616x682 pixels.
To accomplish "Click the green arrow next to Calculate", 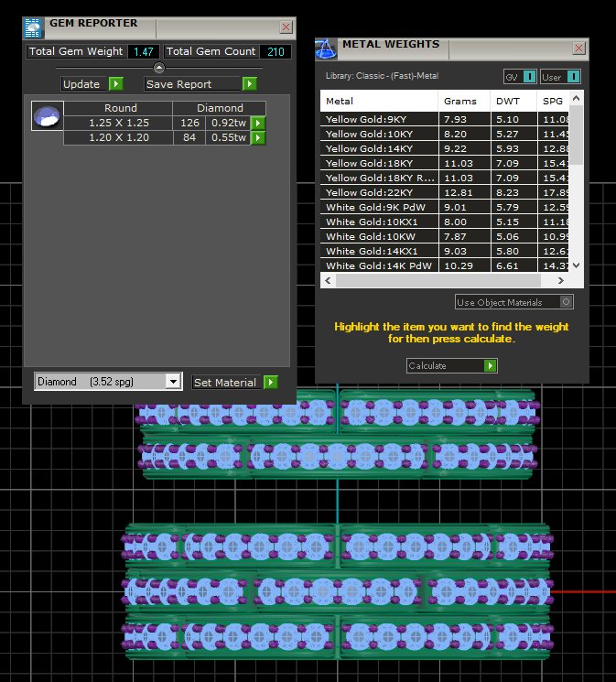I will 491,366.
